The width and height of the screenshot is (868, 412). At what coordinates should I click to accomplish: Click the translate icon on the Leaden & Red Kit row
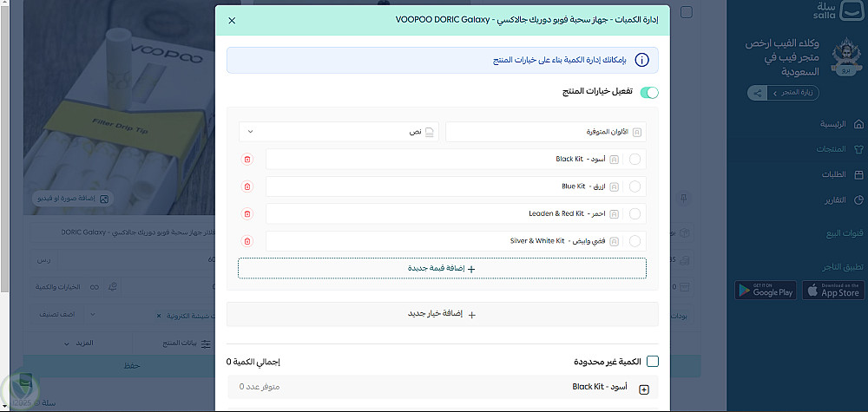[614, 213]
